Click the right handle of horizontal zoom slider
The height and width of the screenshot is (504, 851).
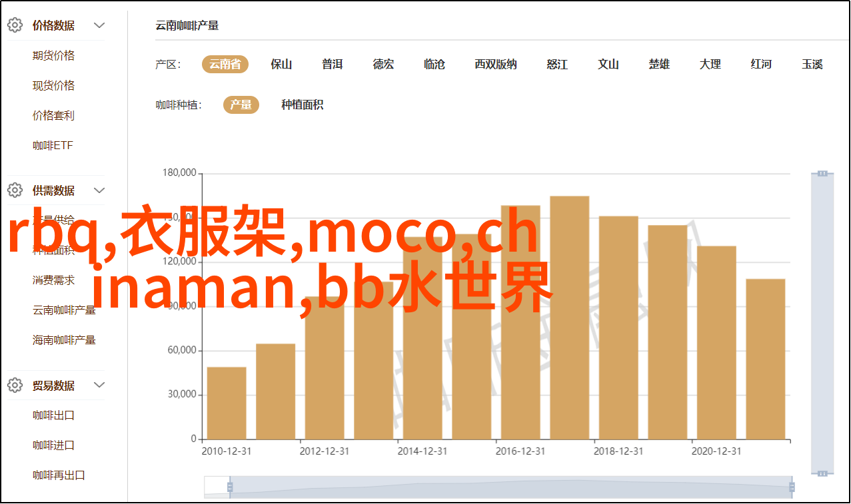pyautogui.click(x=792, y=487)
